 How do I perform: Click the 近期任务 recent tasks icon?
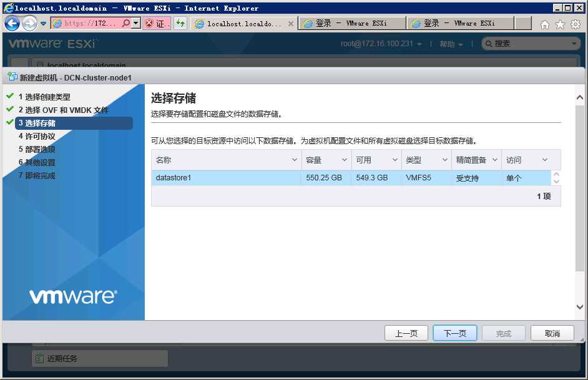coord(39,359)
